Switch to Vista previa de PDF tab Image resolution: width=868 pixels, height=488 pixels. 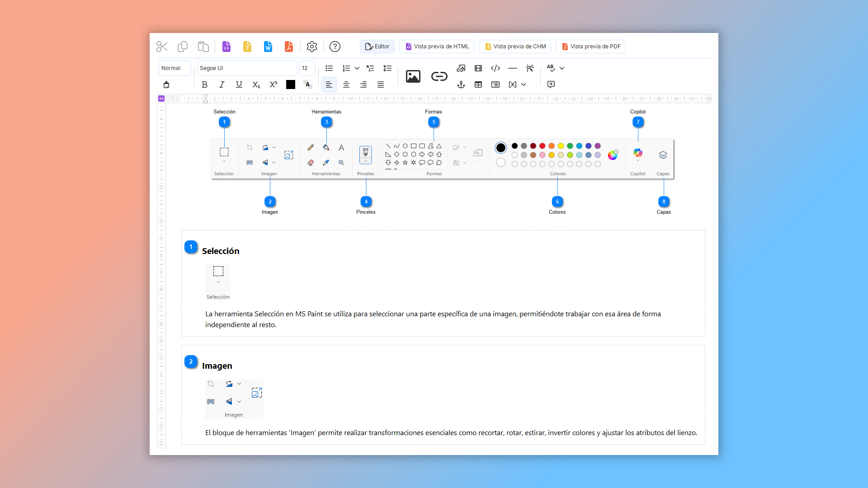(x=590, y=47)
